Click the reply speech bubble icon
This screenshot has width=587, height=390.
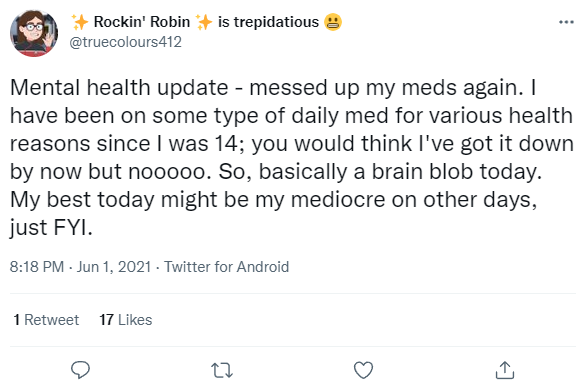pos(80,370)
